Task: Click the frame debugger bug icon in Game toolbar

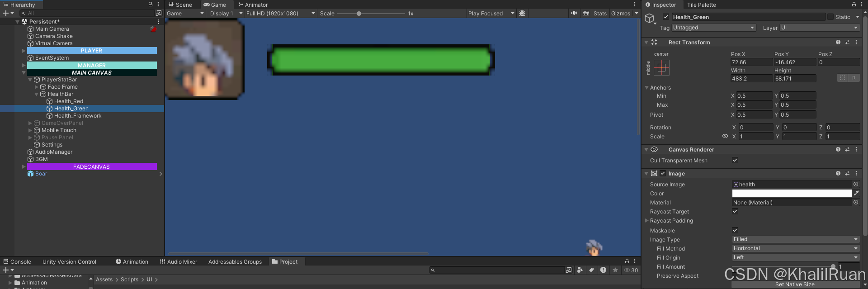Action: coord(522,13)
